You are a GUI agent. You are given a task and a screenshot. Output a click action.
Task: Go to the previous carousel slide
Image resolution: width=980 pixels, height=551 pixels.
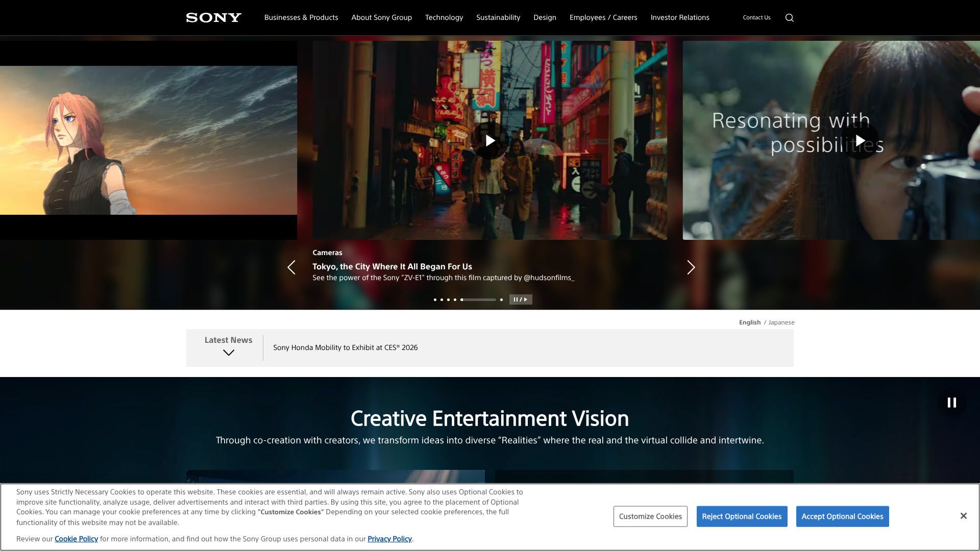coord(291,267)
